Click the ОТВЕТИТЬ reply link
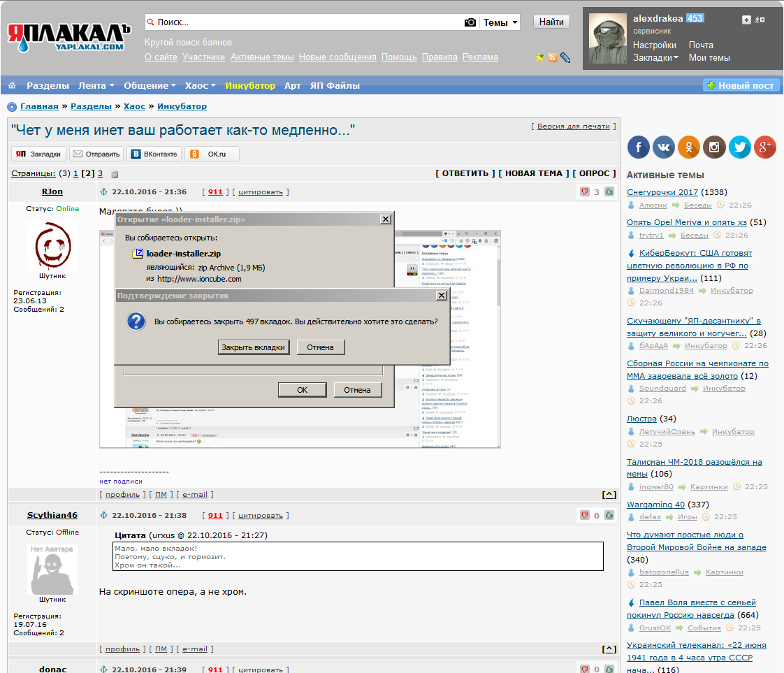This screenshot has height=673, width=784. (x=465, y=173)
